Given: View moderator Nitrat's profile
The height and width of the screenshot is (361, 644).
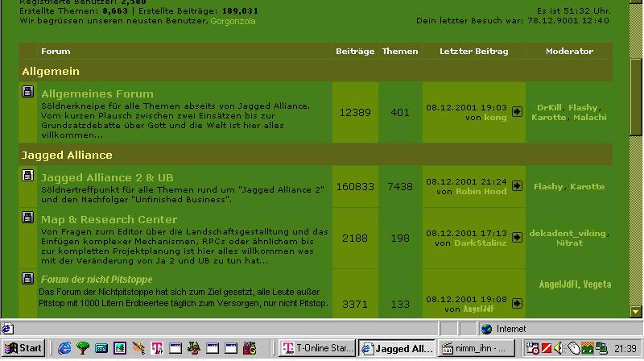Looking at the screenshot, I should (x=569, y=243).
